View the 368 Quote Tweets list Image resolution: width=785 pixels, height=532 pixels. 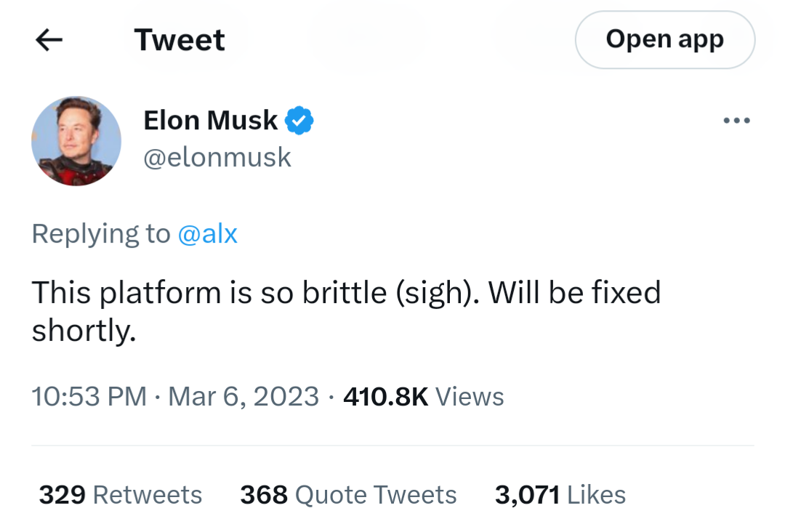[348, 495]
